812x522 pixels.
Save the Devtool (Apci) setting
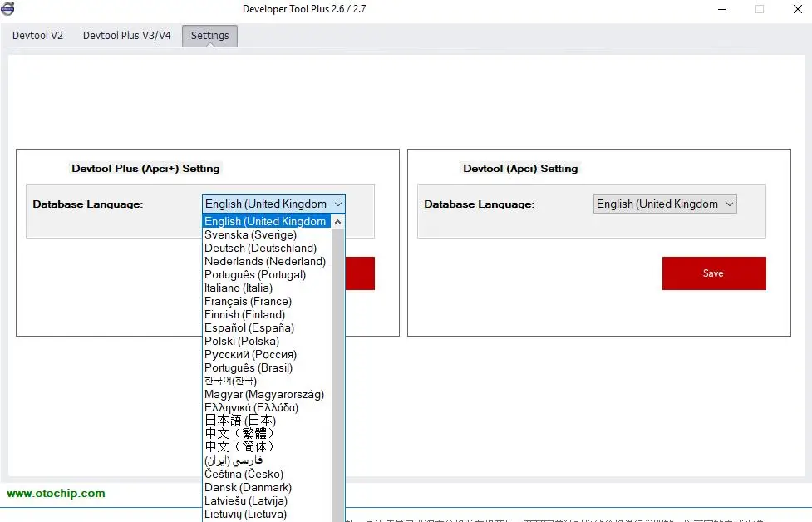[x=714, y=273]
